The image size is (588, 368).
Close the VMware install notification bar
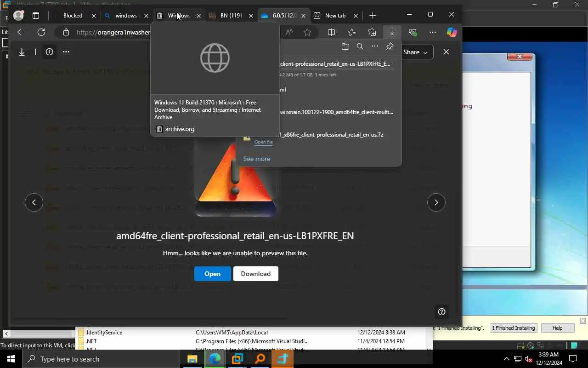coord(583,321)
